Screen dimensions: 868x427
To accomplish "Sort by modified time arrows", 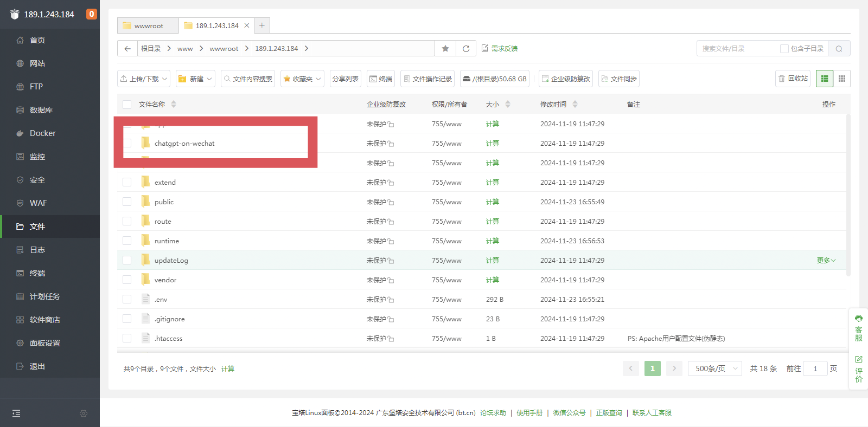I will click(575, 104).
